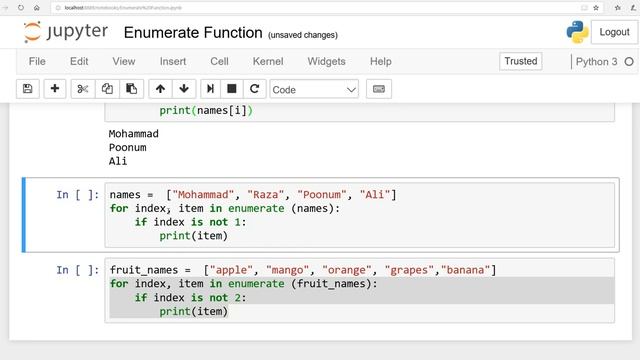Click the print(names[i]) code line
This screenshot has width=640, height=360.
click(206, 111)
